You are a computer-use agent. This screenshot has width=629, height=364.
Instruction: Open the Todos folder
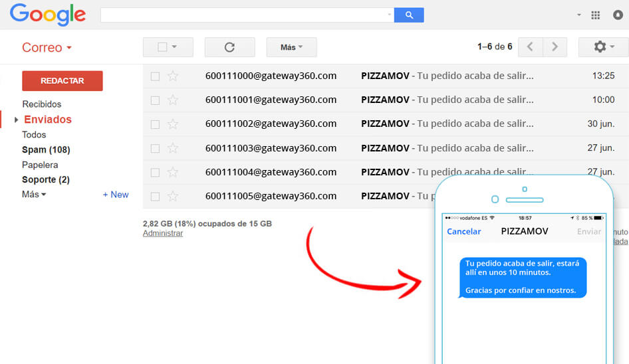[x=34, y=135]
